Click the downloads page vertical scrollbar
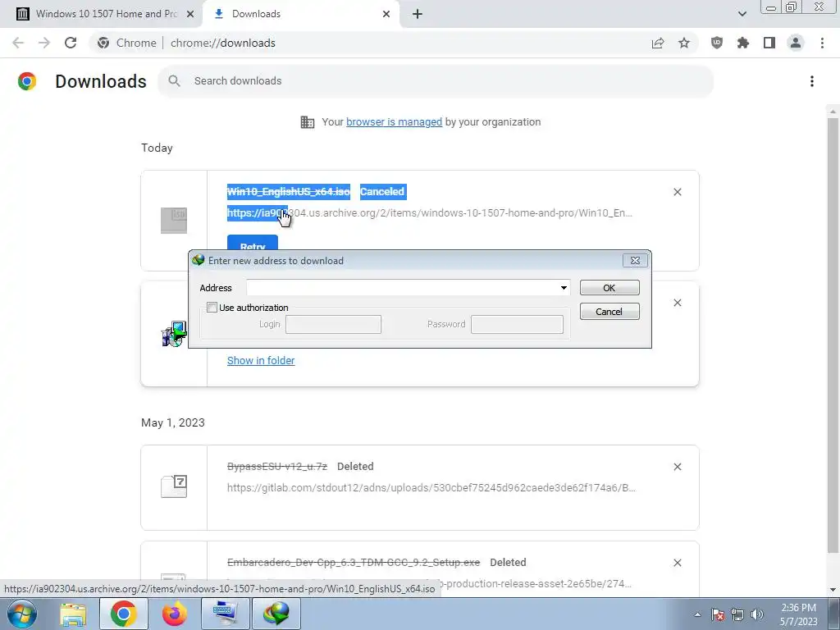 tap(832, 335)
